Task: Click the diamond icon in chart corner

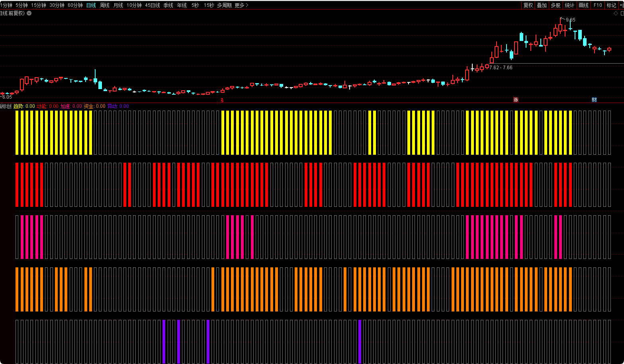Action: click(616, 13)
